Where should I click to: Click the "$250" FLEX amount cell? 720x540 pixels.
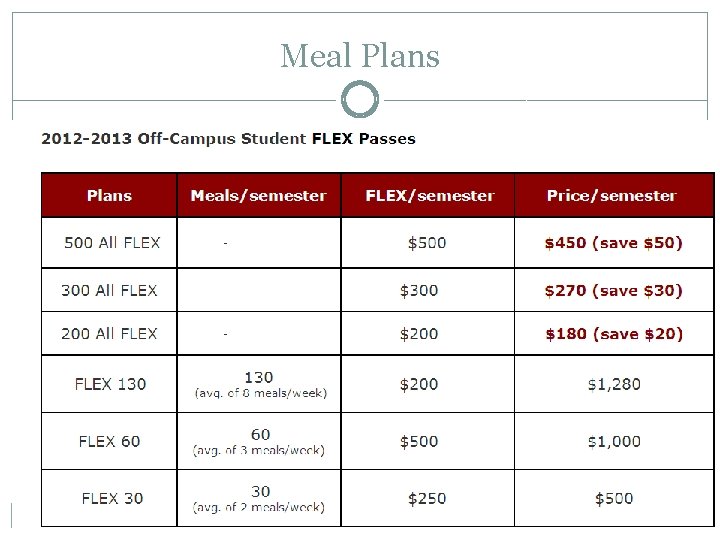(427, 498)
